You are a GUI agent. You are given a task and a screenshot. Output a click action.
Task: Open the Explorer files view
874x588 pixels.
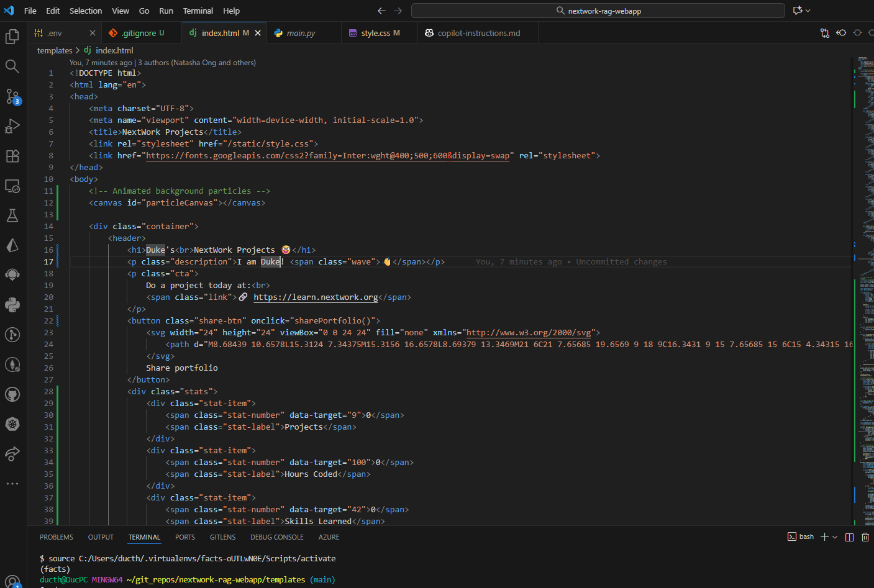[12, 37]
